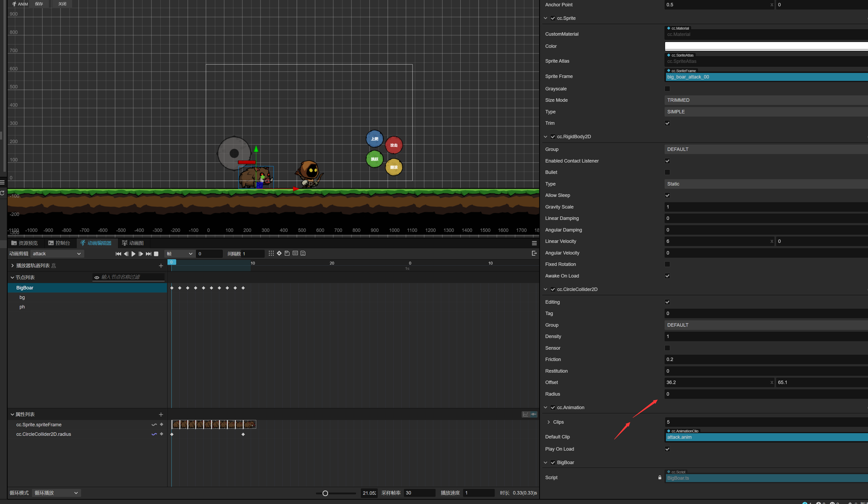Jump to first frame of animation

tap(118, 254)
